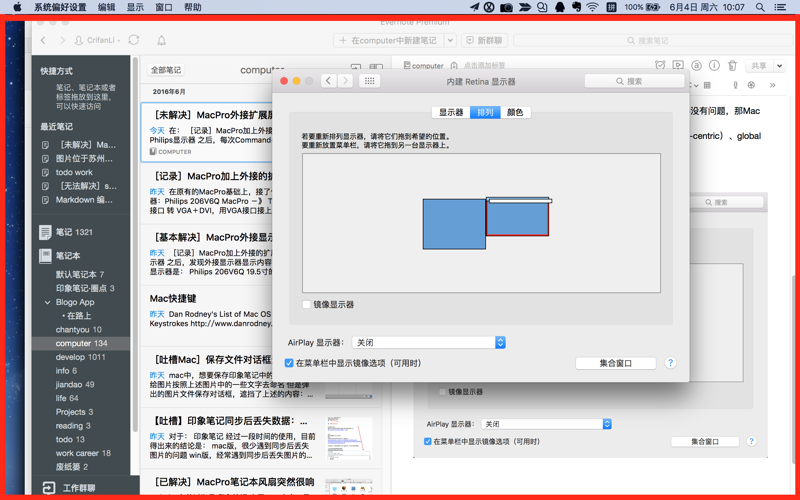The image size is (800, 500).
Task: Click 在computer中新建笔记 new note button
Action: (x=389, y=40)
